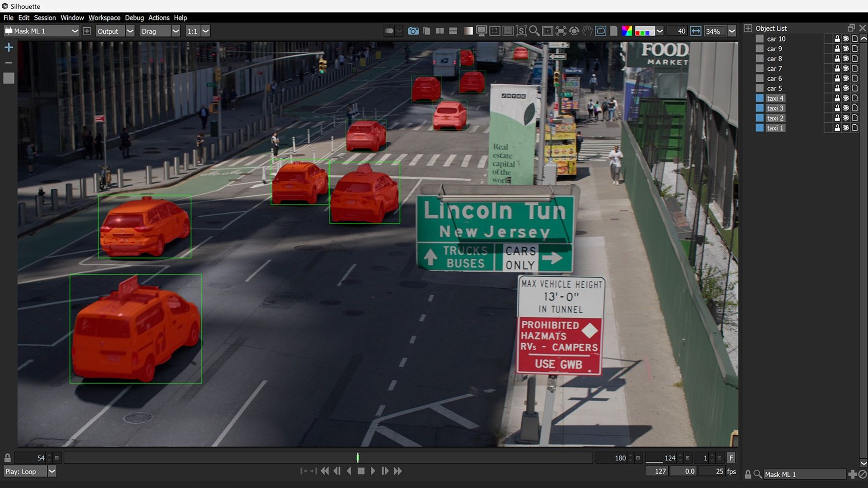Select the magnifier zoom tool

pos(534,31)
